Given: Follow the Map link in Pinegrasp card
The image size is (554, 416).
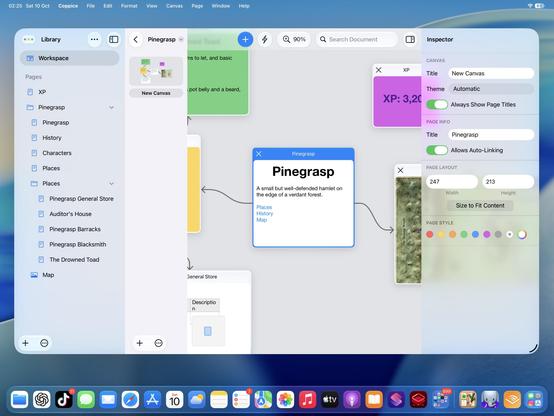Looking at the screenshot, I should (261, 220).
